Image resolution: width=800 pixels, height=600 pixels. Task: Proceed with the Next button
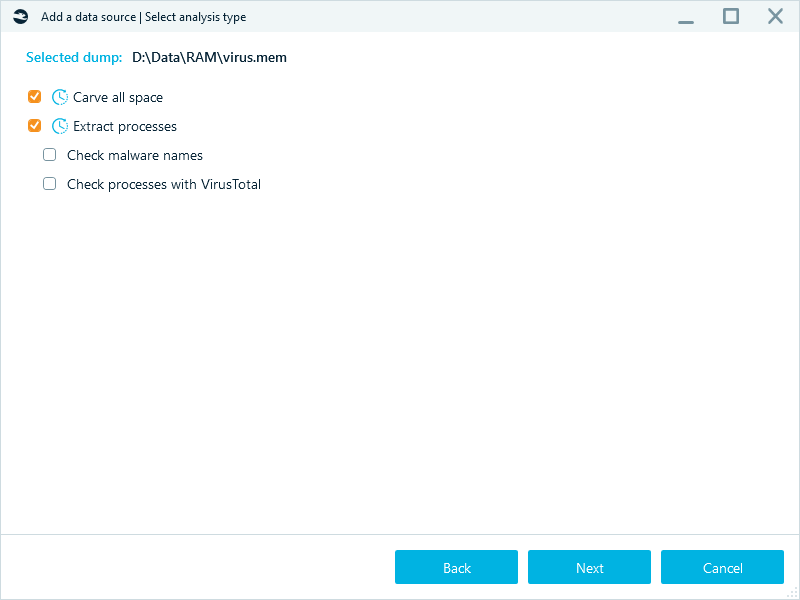click(x=589, y=567)
